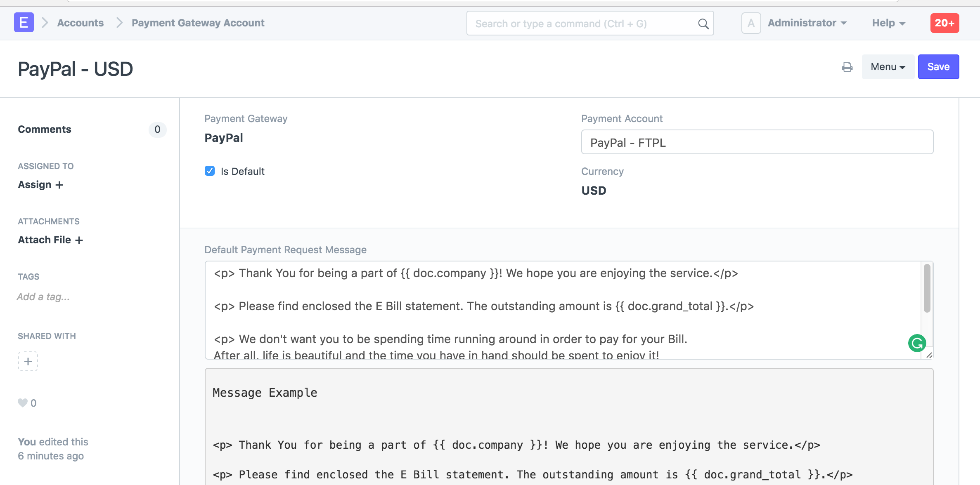Uncheck the Is Default checkbox
Image resolution: width=980 pixels, height=485 pixels.
(x=210, y=171)
